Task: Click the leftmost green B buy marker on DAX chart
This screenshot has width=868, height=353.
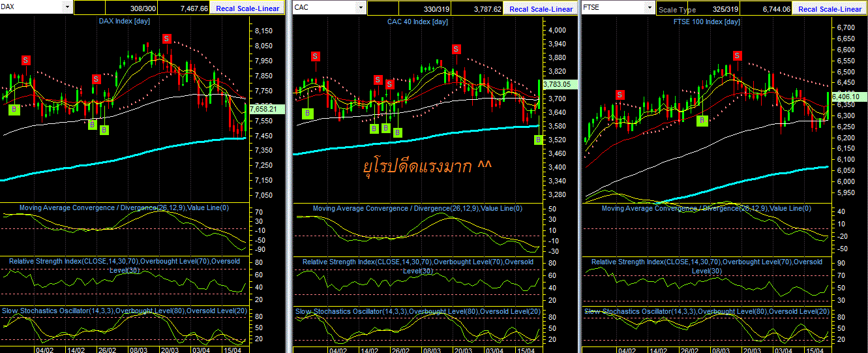Action: tap(14, 110)
